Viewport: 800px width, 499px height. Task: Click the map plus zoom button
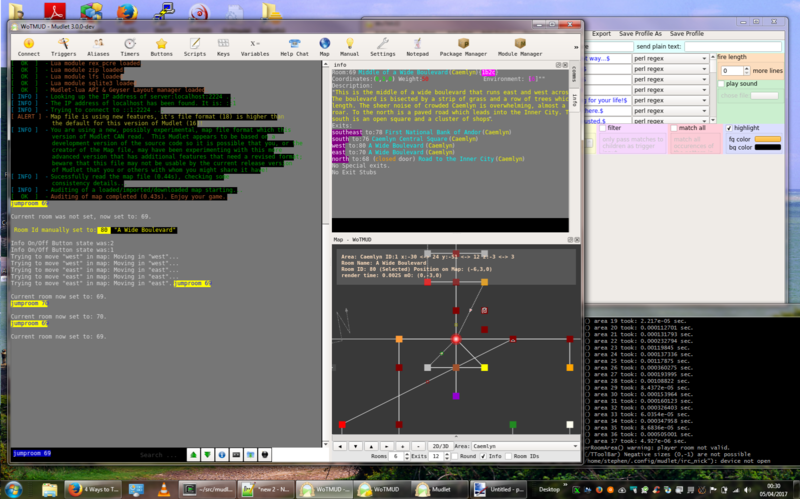(x=403, y=446)
